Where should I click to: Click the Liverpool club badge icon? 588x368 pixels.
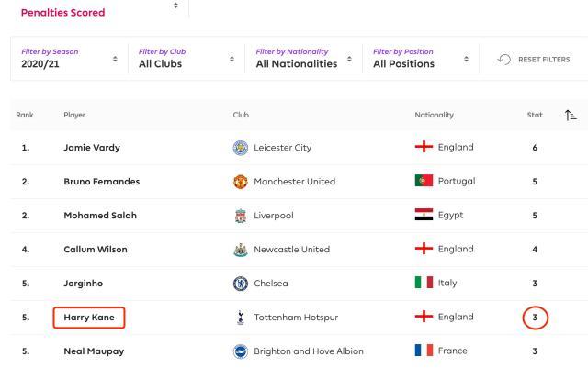242,216
